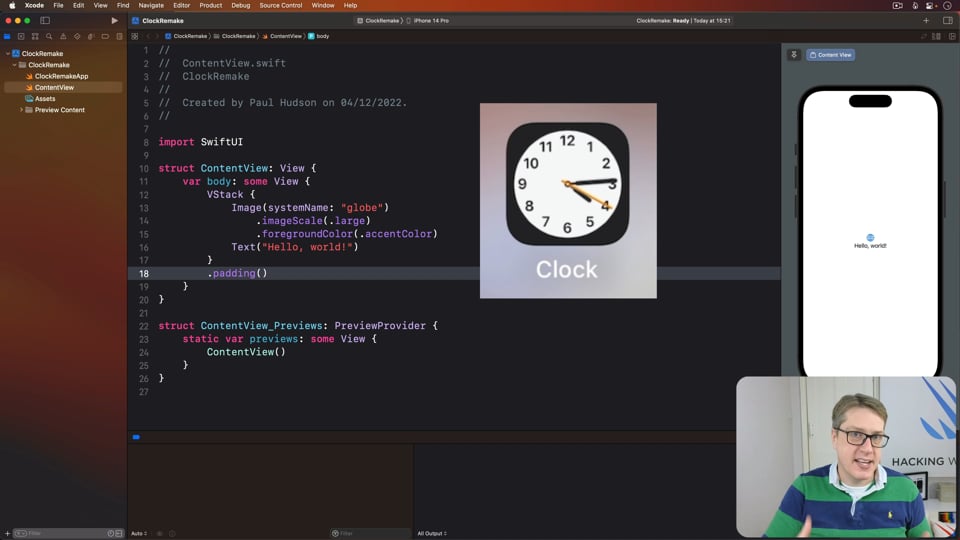Open the Debug menu
960x540 pixels.
click(241, 5)
